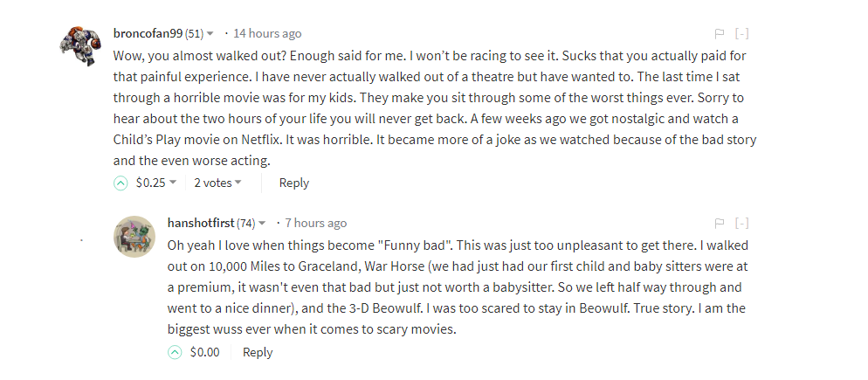868x380 pixels.
Task: Upvote the broncofan99 comment
Action: coord(121,183)
